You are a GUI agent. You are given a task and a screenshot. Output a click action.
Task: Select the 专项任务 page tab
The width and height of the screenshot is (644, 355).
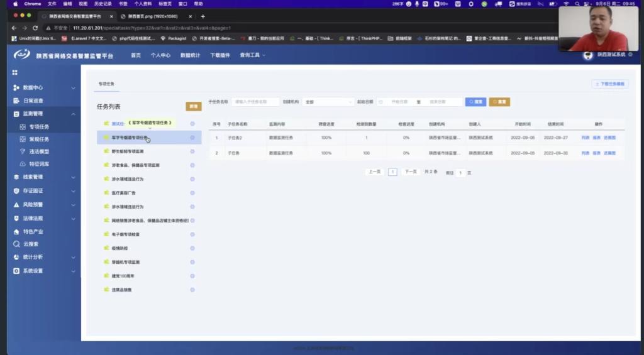pyautogui.click(x=106, y=84)
